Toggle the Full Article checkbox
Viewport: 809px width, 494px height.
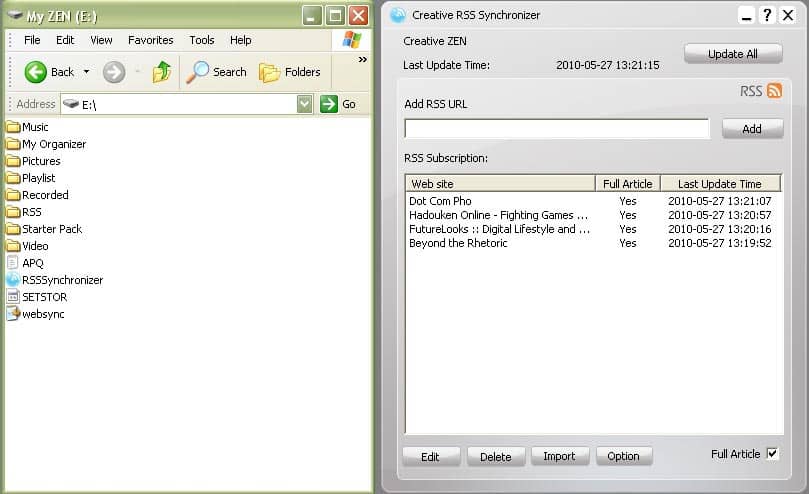tap(772, 454)
